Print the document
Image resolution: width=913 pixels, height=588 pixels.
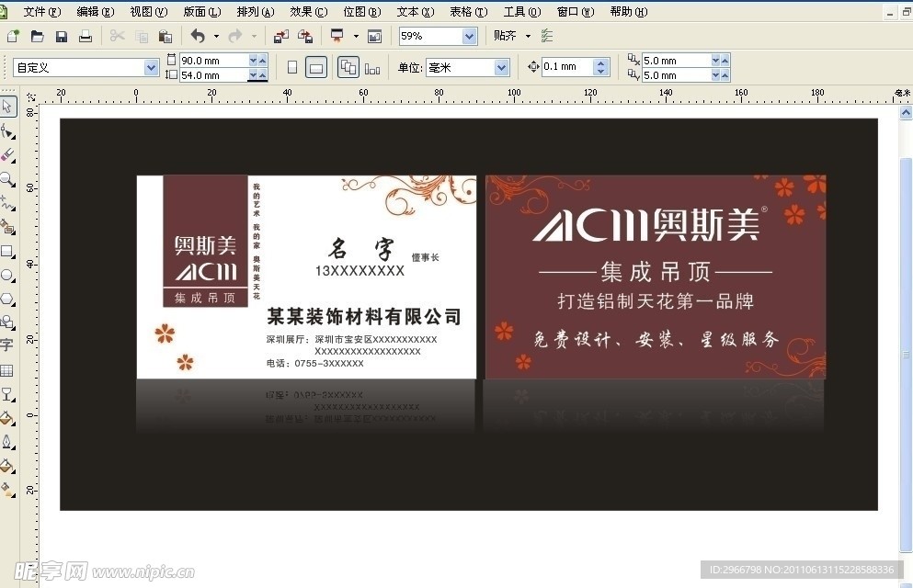[x=86, y=36]
